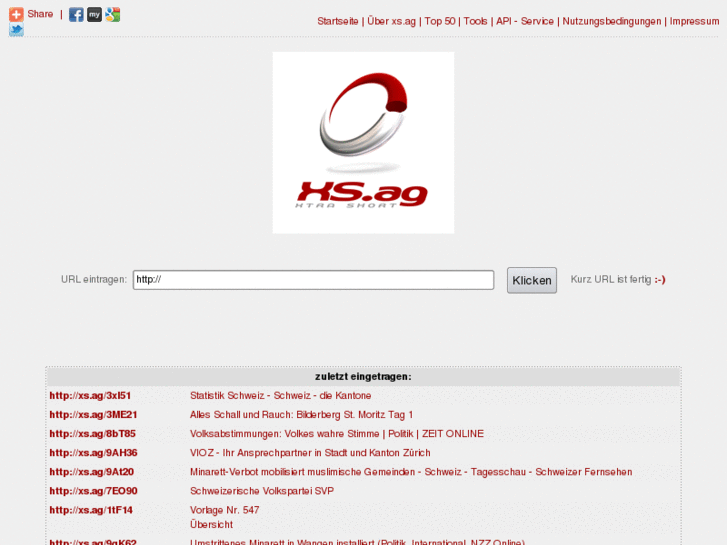Click the 'zuletzt eingetragen:' header
727x545 pixels.
(363, 377)
